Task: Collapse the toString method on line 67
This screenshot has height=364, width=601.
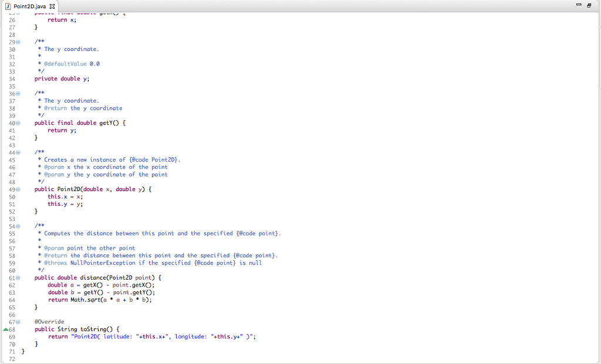Action: [x=17, y=321]
